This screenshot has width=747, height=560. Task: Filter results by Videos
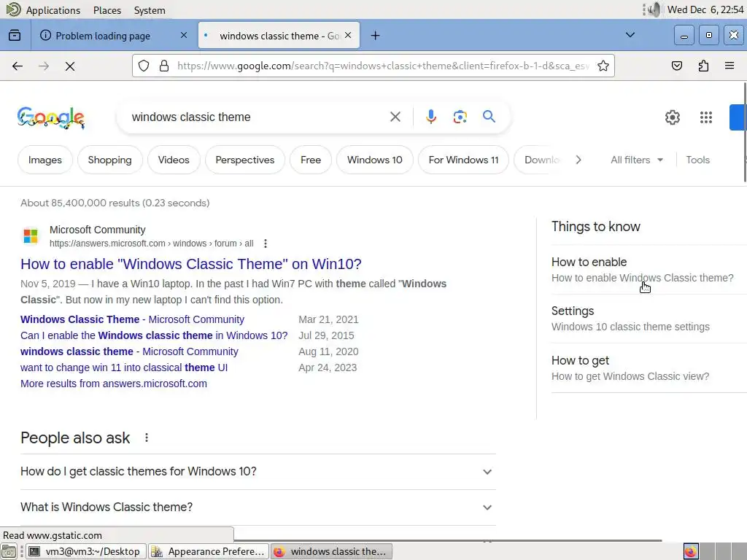point(174,160)
